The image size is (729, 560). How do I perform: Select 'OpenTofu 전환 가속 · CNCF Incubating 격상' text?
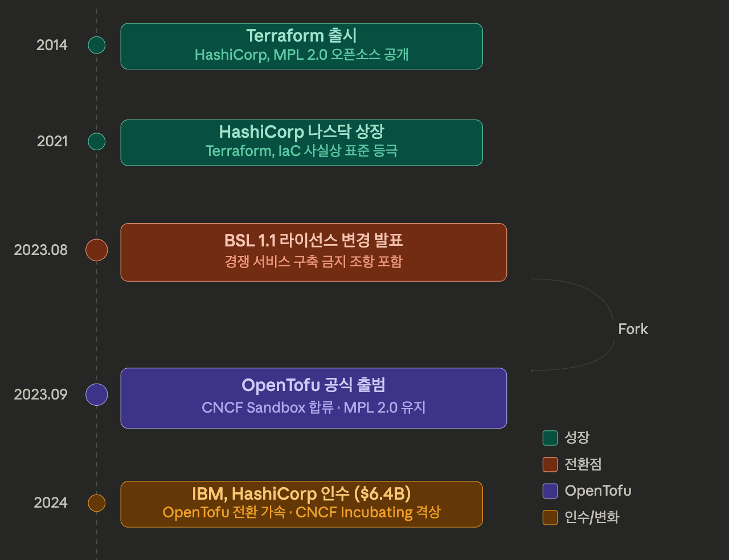[x=302, y=512]
